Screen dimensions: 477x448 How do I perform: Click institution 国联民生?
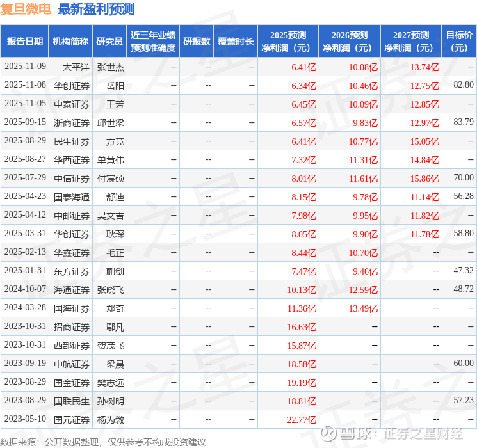pos(72,401)
